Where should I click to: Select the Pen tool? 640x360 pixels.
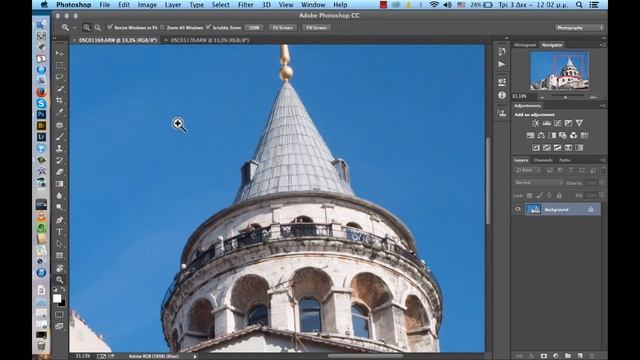click(60, 220)
